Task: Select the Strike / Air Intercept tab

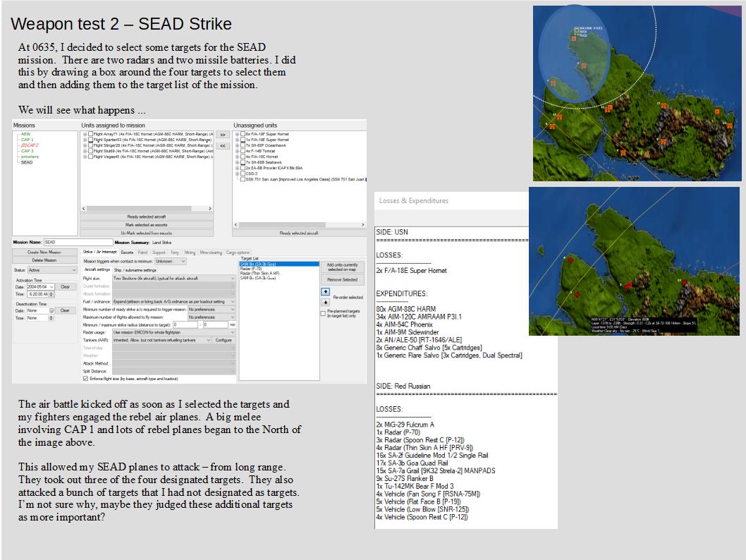Action: click(x=99, y=252)
